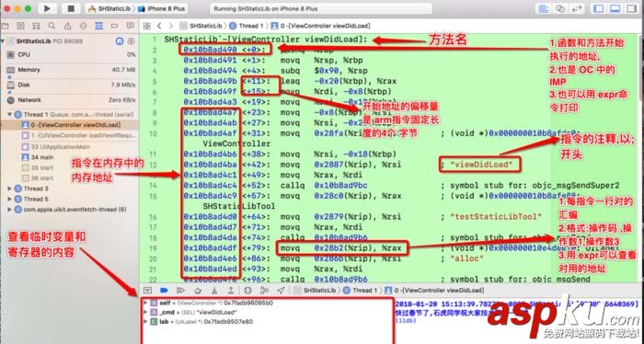Click the Step Into icon
This screenshot has width=644, height=344.
[x=214, y=291]
